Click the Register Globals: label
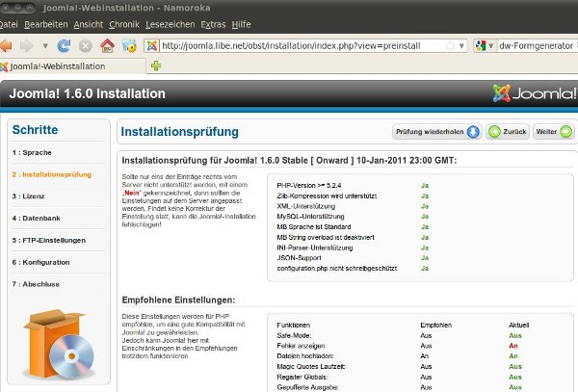578x392 pixels. [302, 377]
